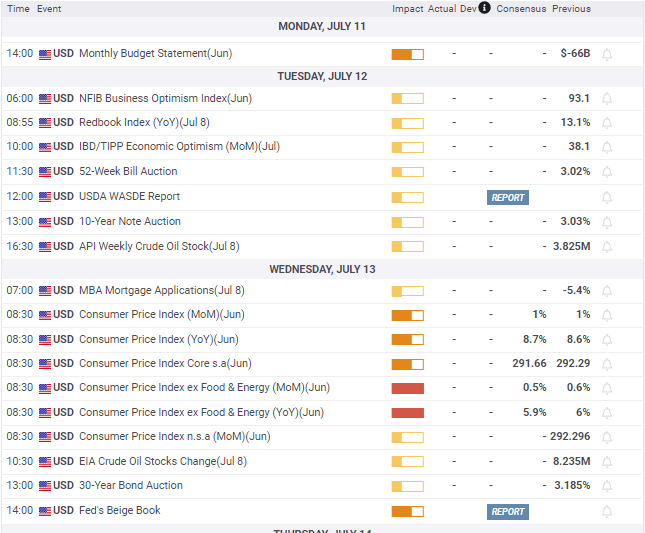Select Consumer Price Index Core s.a(Jun) event
Image resolution: width=645 pixels, height=533 pixels.
click(165, 364)
